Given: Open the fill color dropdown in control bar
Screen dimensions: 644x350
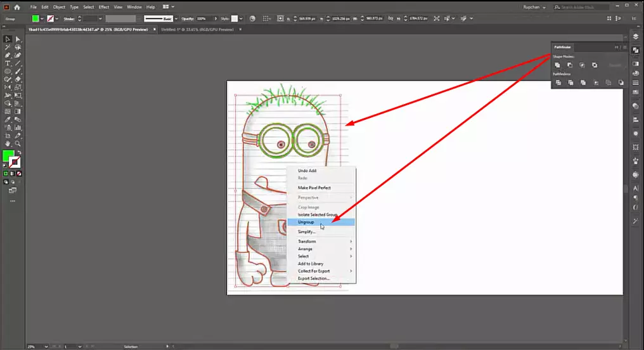Looking at the screenshot, I should pos(42,18).
